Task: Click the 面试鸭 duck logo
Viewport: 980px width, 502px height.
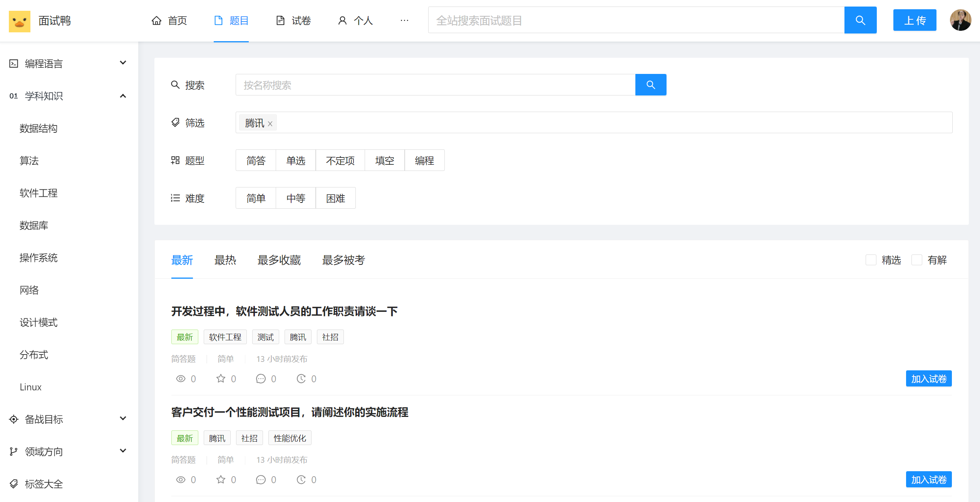Action: (19, 21)
